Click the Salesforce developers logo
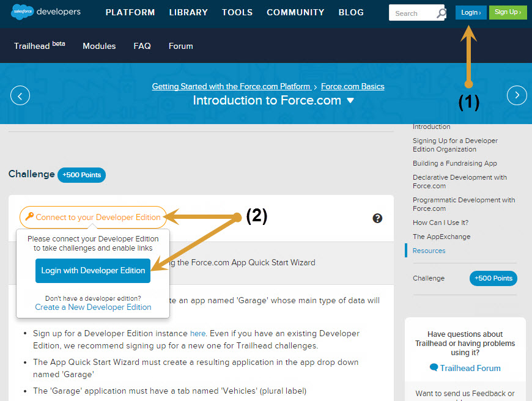Screen dimensions: 532x401 point(46,12)
